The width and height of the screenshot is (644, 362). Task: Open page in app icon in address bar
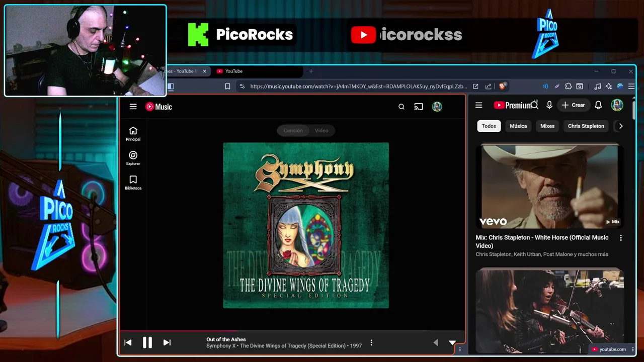(475, 86)
